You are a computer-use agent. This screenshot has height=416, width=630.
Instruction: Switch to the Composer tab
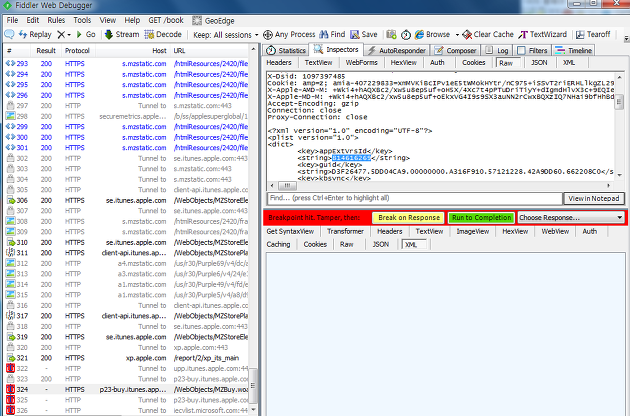point(455,50)
